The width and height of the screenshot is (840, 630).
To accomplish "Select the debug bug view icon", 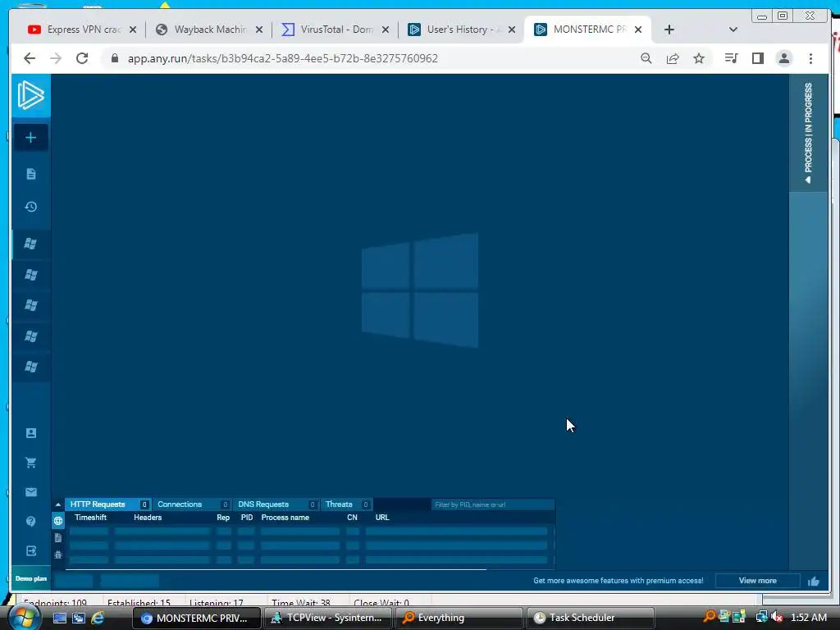I will click(58, 555).
